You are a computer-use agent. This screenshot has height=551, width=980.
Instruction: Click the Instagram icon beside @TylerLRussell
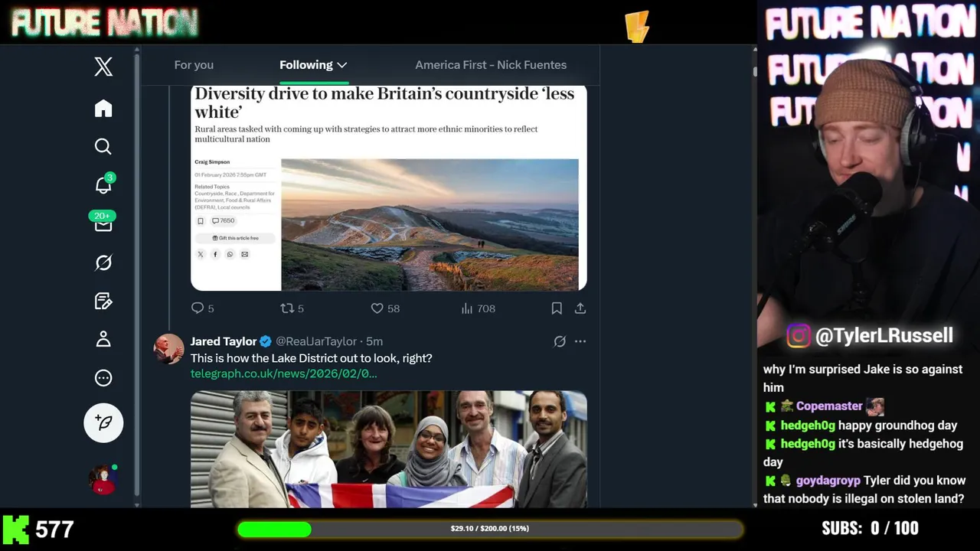point(798,336)
